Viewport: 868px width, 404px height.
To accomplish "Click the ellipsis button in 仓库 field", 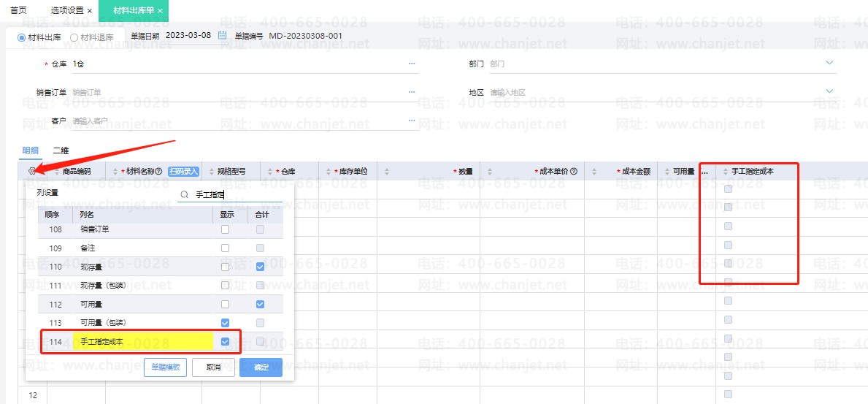I will (x=412, y=64).
